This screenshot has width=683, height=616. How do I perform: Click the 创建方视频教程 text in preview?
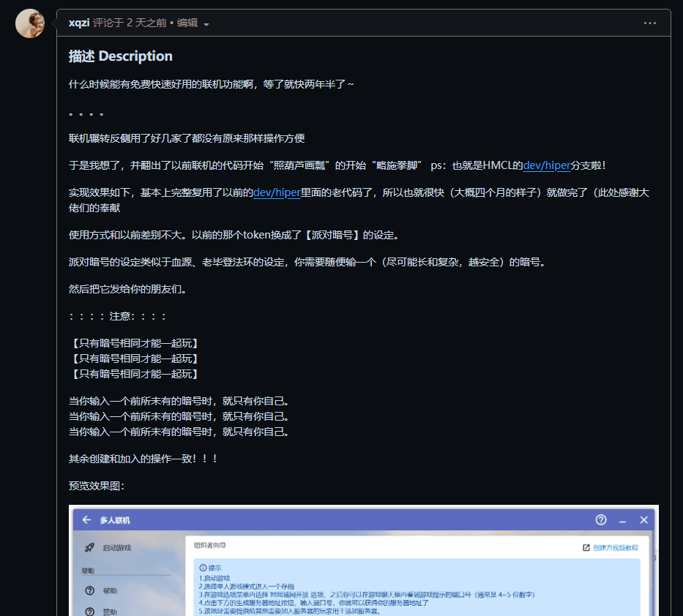615,547
